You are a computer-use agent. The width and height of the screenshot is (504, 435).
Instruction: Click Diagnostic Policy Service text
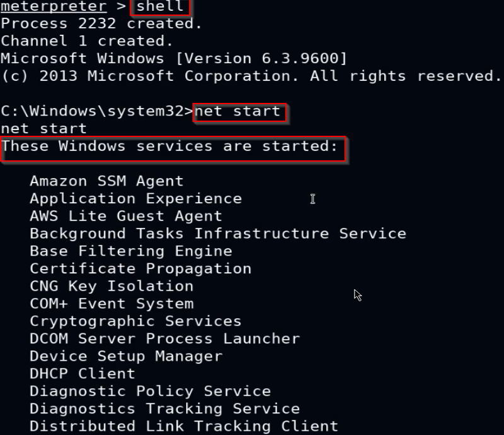tap(150, 391)
